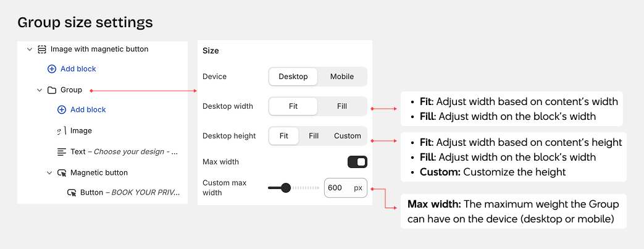
Task: Click the plus icon of top Add block
Action: coord(52,69)
